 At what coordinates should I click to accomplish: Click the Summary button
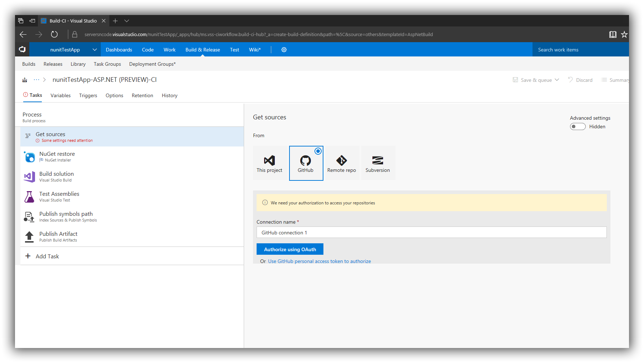[615, 80]
